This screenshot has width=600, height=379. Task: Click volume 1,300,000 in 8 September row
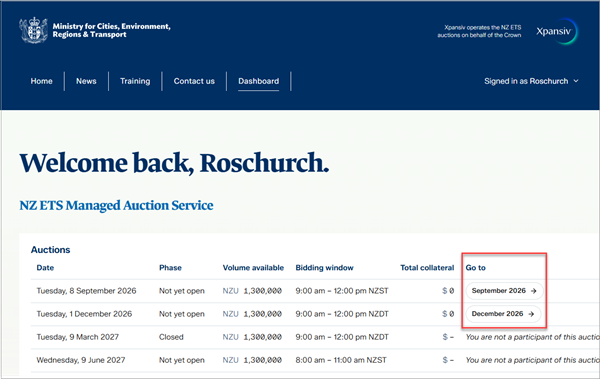tap(262, 291)
